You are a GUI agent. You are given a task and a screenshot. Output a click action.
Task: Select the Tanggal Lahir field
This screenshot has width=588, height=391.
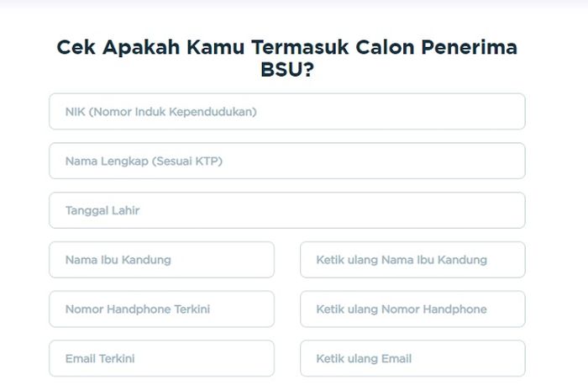(286, 210)
